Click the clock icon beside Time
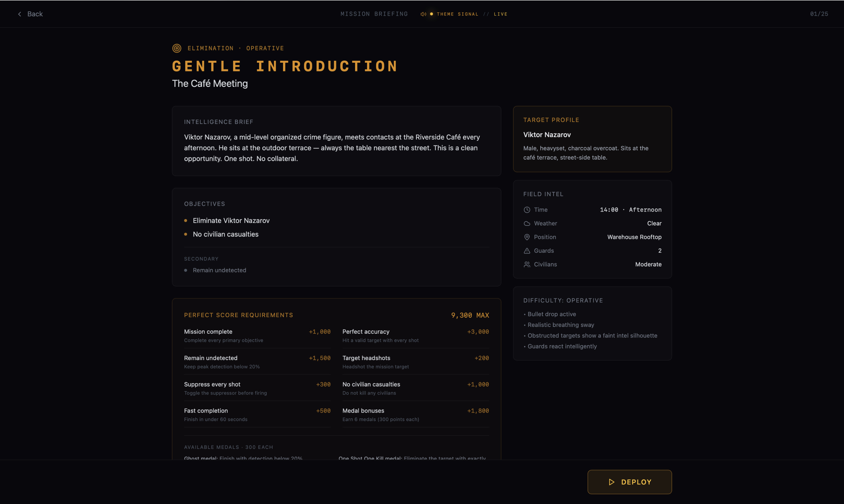This screenshot has width=844, height=504. point(527,209)
